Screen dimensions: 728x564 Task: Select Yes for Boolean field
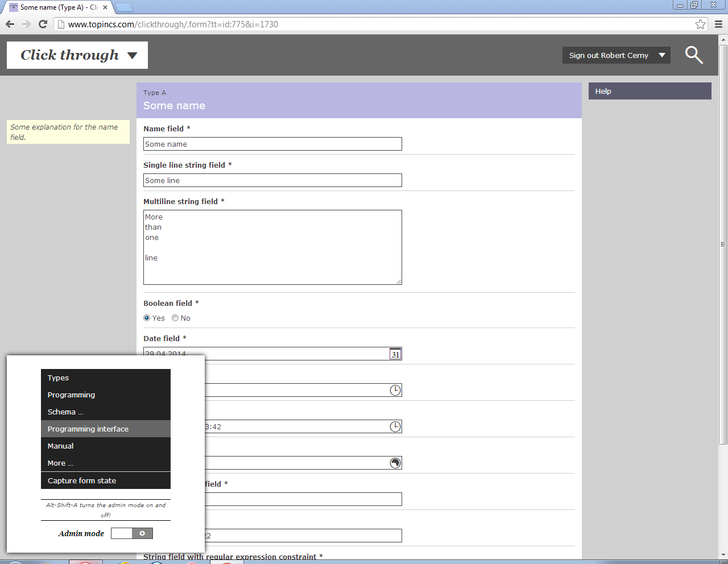(x=147, y=318)
